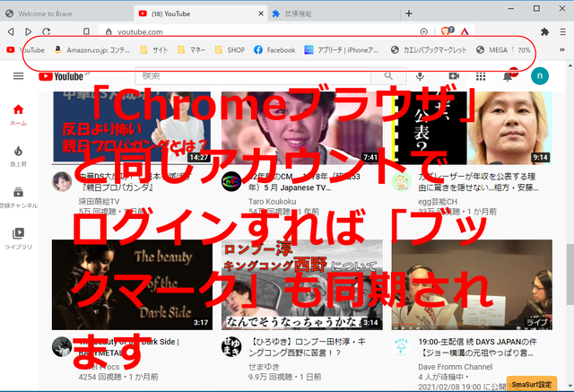Open the 7:41 video thumbnail

pos(301,127)
